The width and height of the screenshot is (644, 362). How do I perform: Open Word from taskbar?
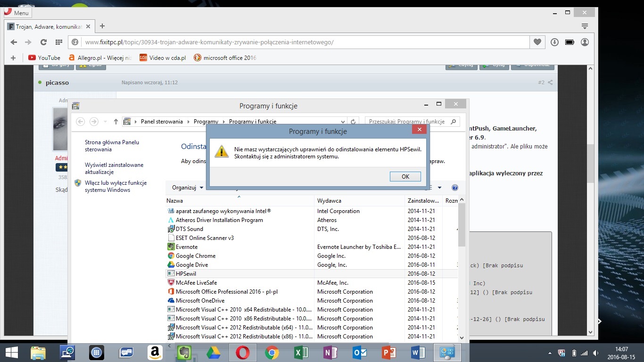point(418,353)
